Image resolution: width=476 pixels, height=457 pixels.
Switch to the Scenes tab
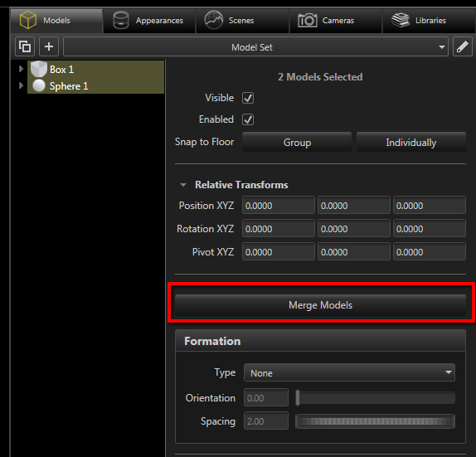coord(242,21)
